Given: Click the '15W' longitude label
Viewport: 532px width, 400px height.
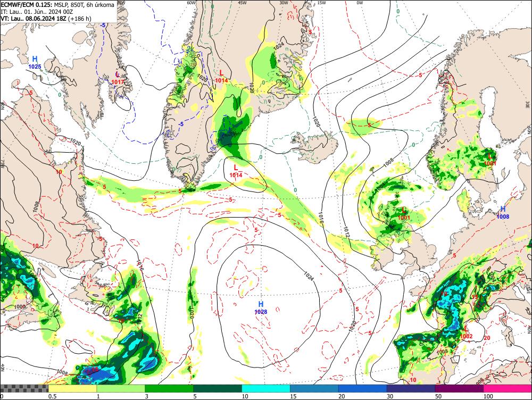Looking at the screenshot, I should tap(321, 3).
